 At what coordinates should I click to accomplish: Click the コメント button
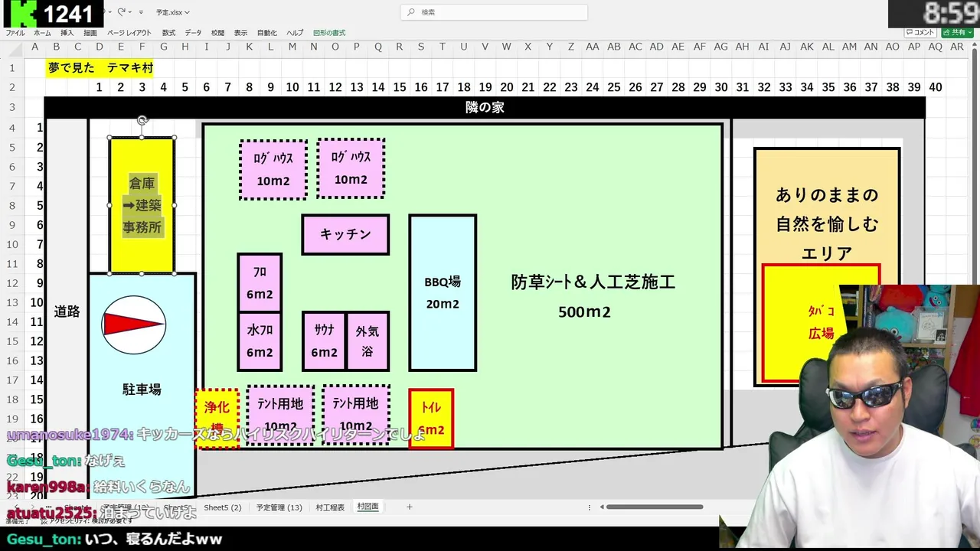point(920,32)
